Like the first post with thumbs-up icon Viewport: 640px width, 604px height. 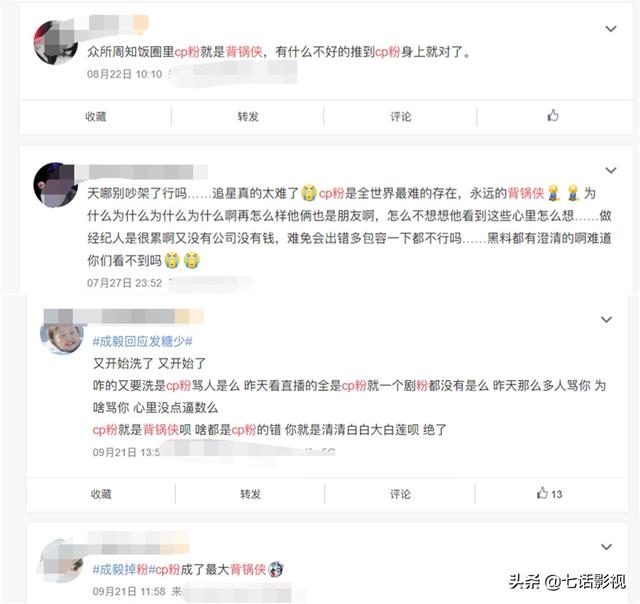(x=553, y=116)
